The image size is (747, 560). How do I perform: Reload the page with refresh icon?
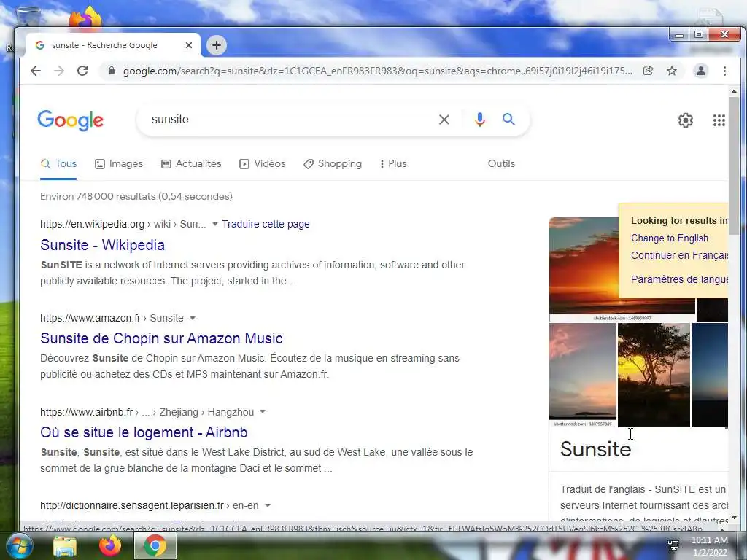82,71
